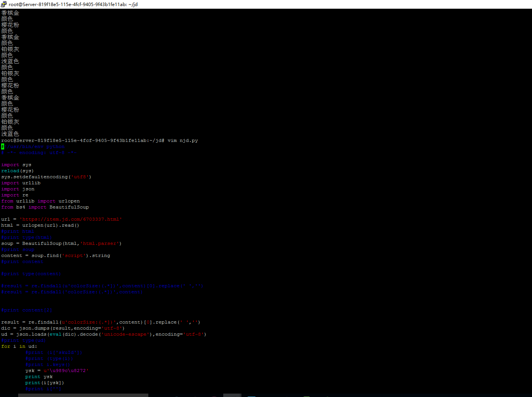Click uncommented 'result = re.findall' line

point(101,322)
